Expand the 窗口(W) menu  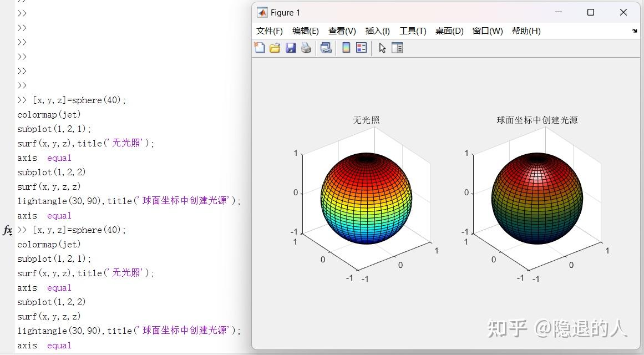[487, 31]
